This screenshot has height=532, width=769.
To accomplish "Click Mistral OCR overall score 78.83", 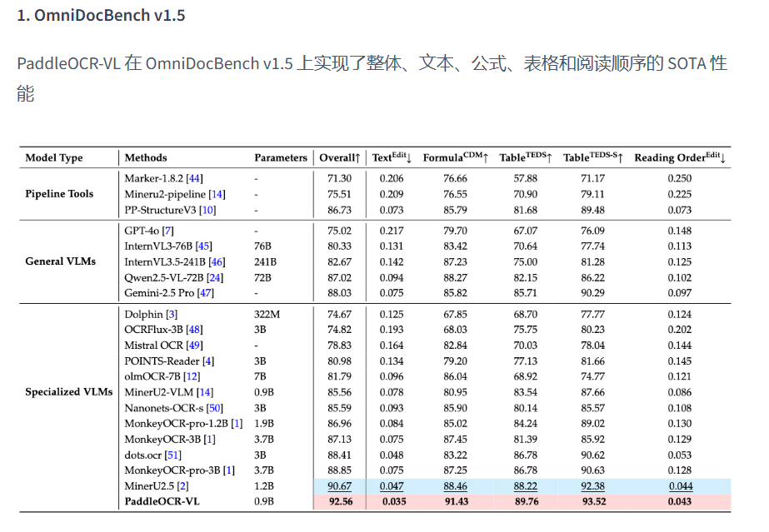I will click(339, 346).
